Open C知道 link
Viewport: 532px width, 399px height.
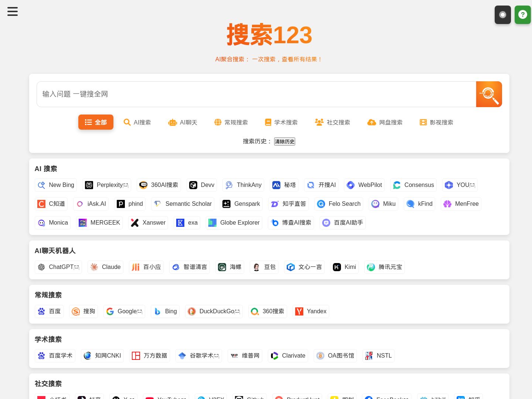51,204
